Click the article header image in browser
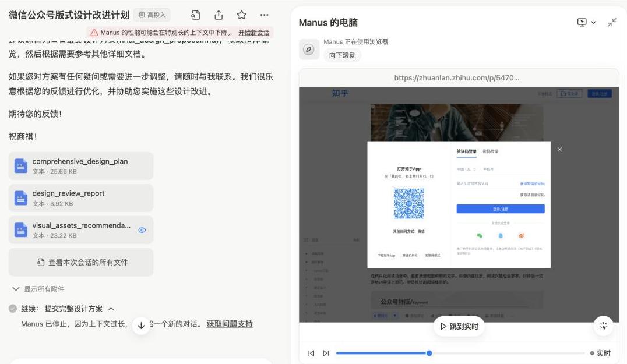The width and height of the screenshot is (627, 364). point(457,123)
